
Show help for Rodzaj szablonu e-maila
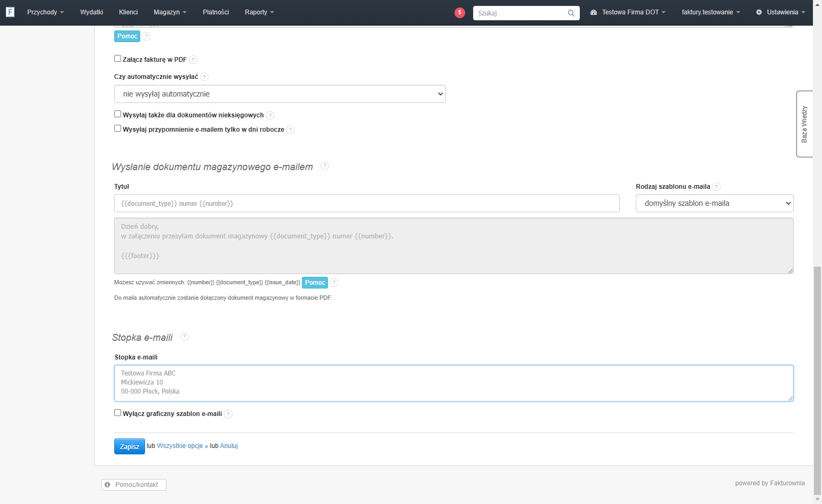pos(716,187)
